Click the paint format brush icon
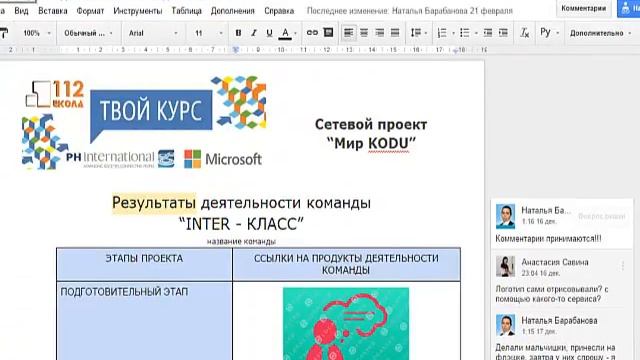The width and height of the screenshot is (640, 360). tap(4, 33)
